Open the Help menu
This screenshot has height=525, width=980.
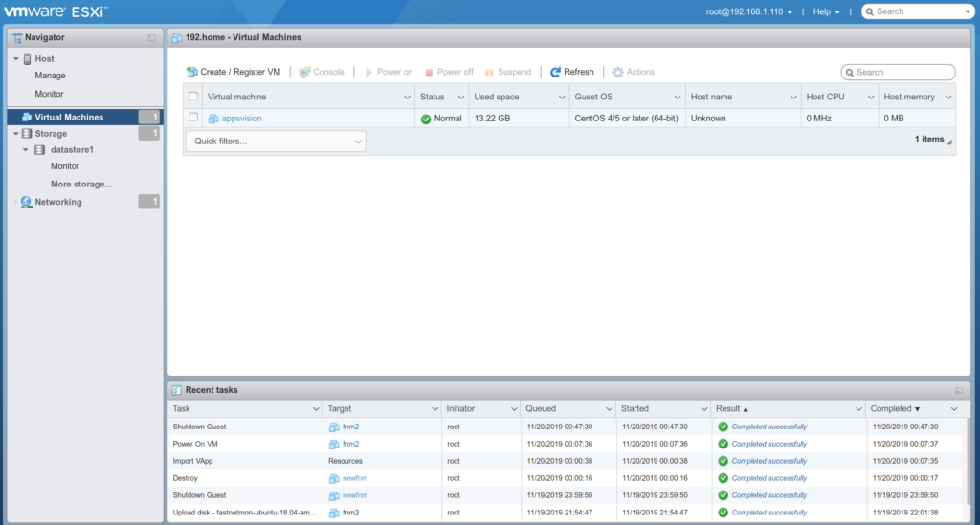[826, 11]
